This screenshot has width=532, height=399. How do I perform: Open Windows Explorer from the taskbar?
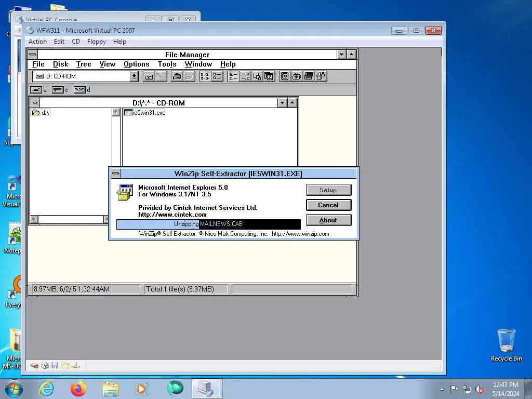tap(111, 389)
